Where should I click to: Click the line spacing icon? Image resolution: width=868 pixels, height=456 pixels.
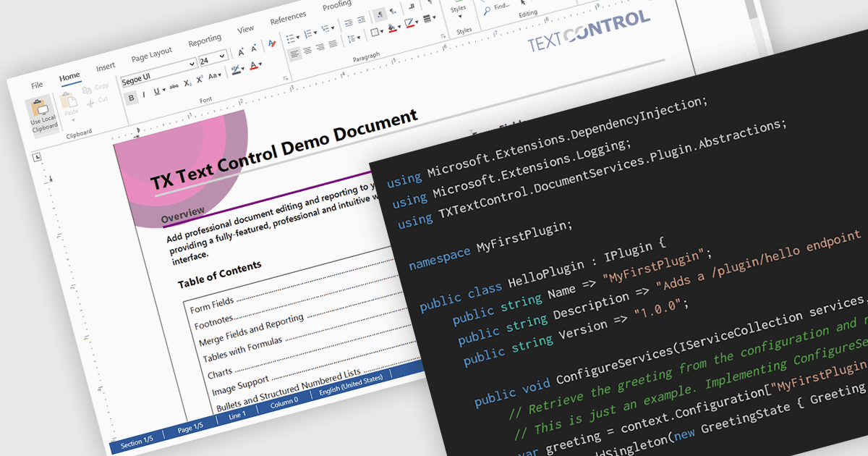pyautogui.click(x=352, y=38)
